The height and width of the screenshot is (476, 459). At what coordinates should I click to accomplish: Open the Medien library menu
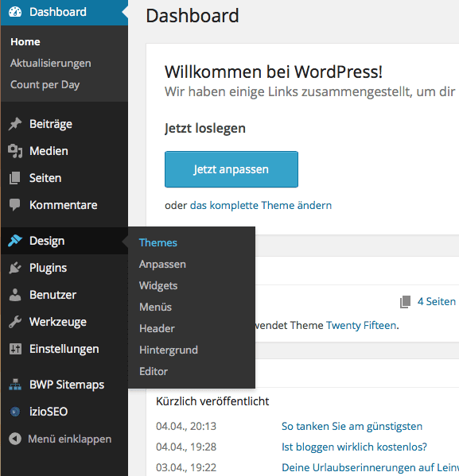(49, 151)
